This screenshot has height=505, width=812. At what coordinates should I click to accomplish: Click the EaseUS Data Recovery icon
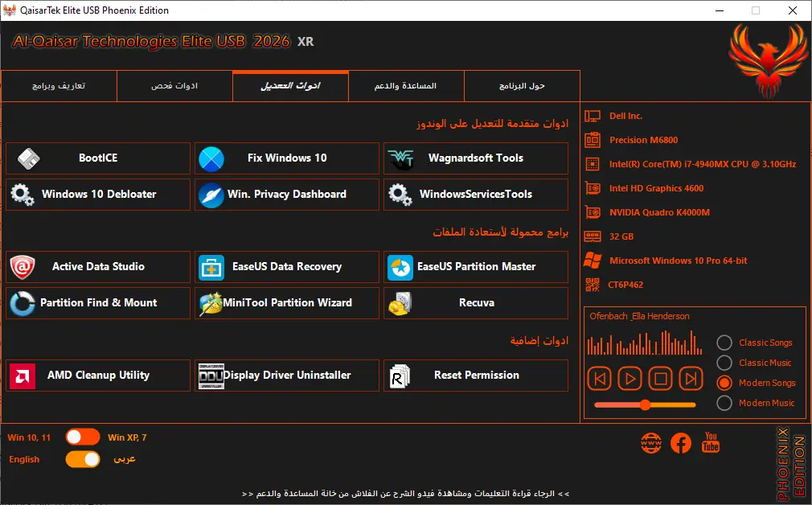pos(211,267)
